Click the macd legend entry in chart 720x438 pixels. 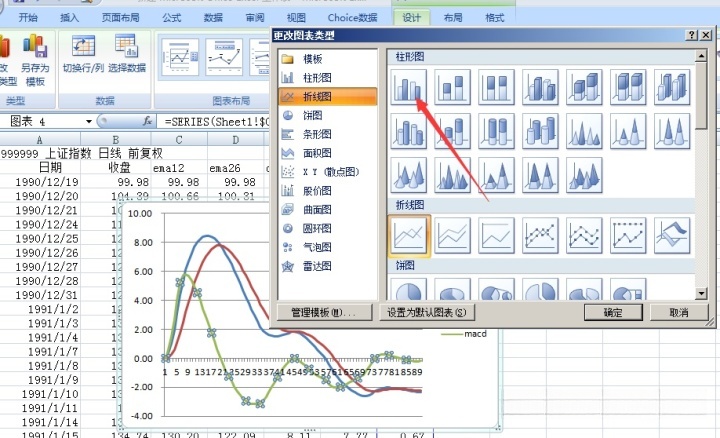coord(465,334)
